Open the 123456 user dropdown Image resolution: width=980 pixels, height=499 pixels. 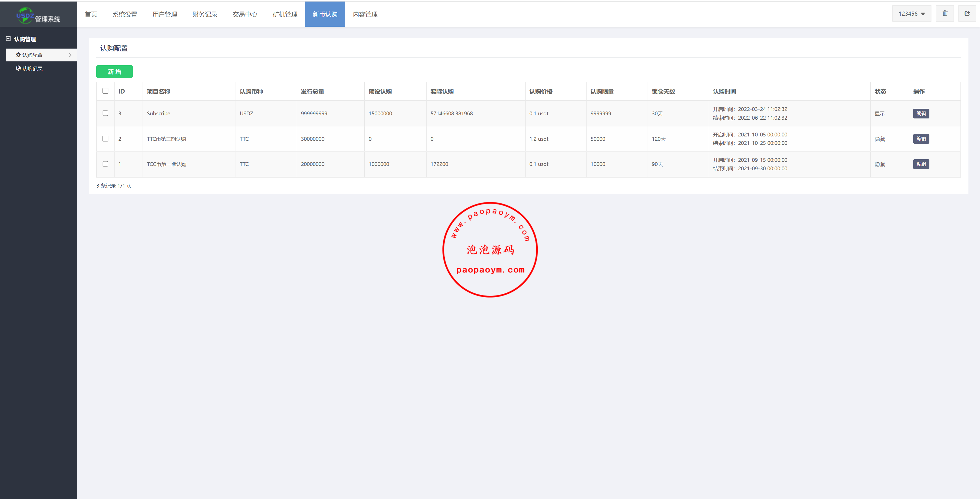pos(911,14)
